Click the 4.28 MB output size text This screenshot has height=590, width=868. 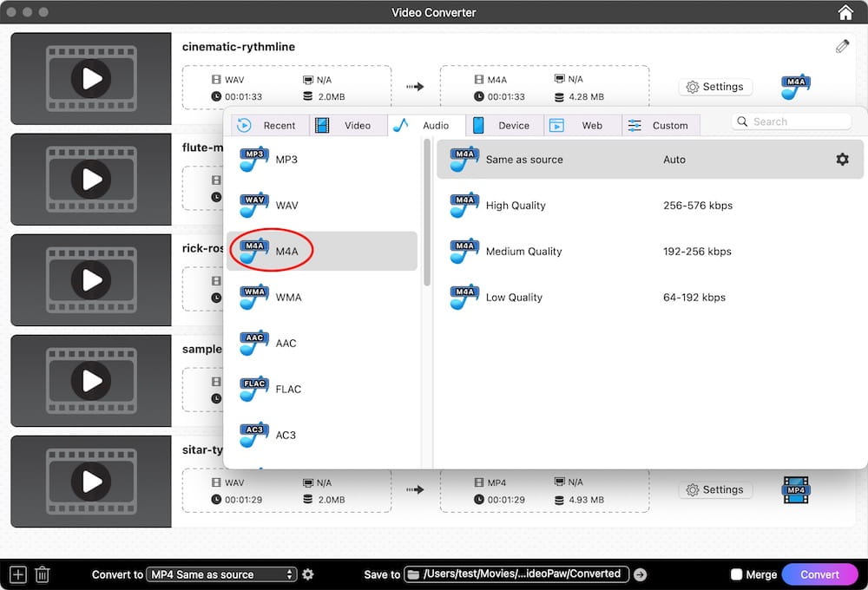(586, 97)
